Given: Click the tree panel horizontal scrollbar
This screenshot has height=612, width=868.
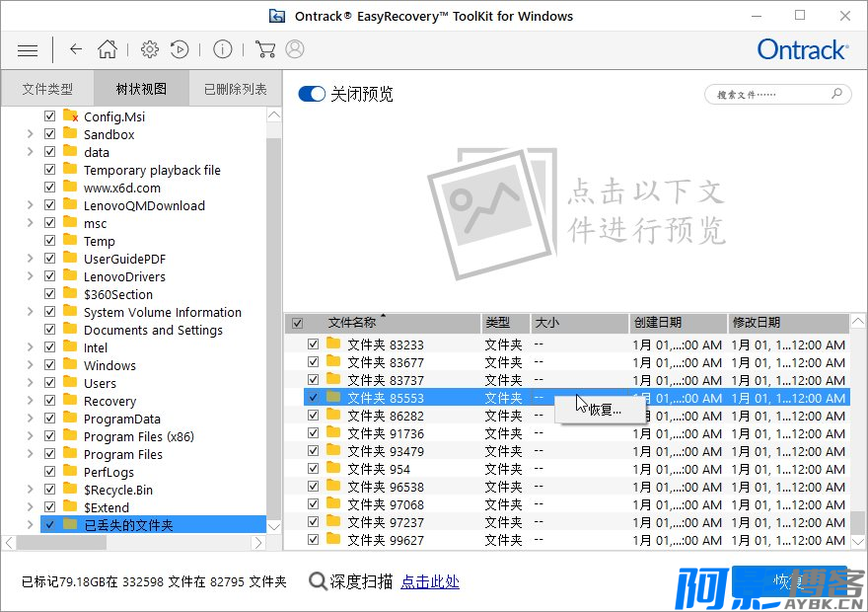Looking at the screenshot, I should point(62,543).
